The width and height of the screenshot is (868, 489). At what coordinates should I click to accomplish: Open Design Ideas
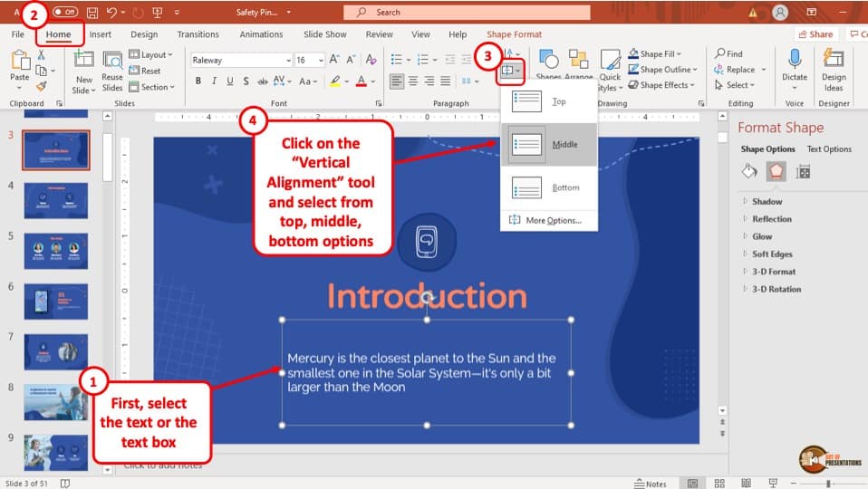(834, 71)
